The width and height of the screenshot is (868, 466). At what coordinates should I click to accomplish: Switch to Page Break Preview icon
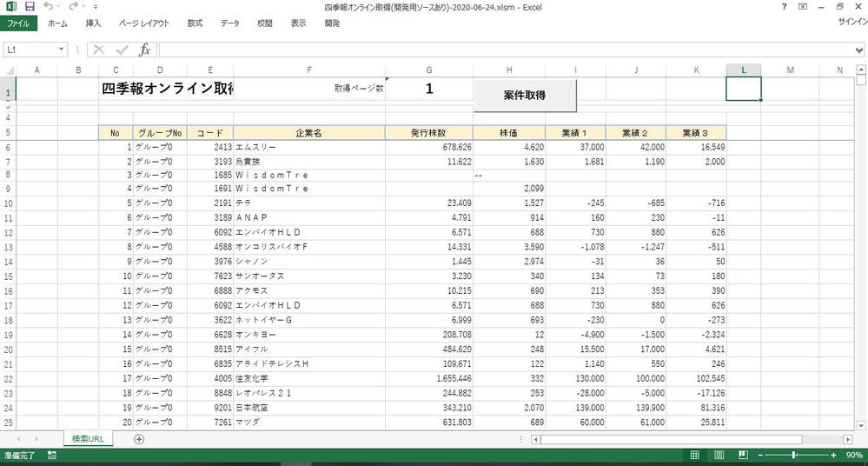[x=743, y=455]
